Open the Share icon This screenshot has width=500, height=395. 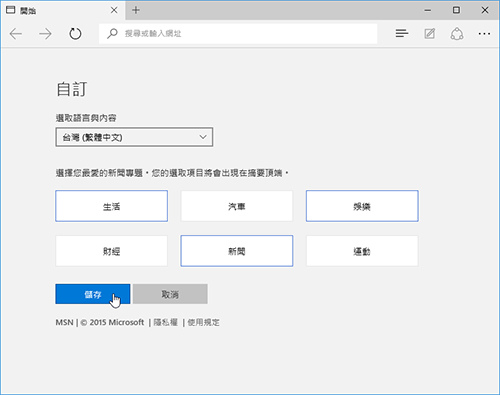tap(457, 34)
